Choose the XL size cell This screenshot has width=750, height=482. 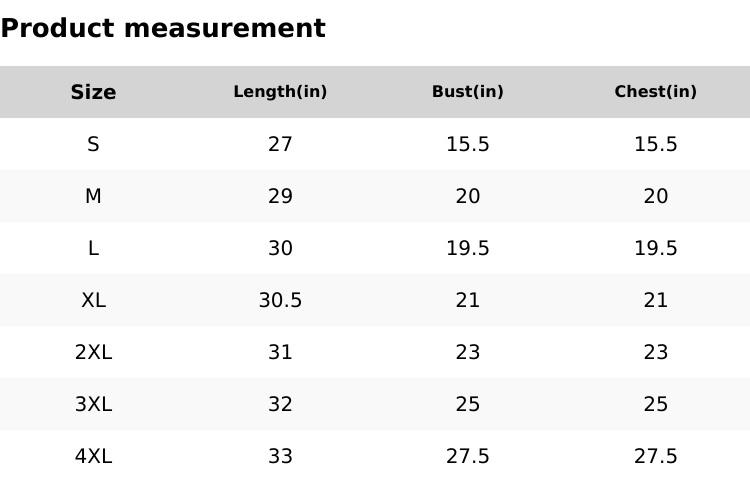(x=93, y=300)
